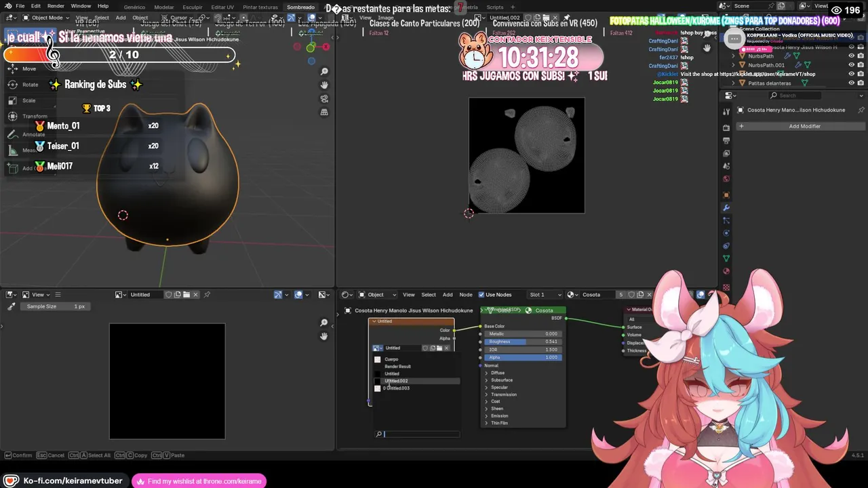This screenshot has width=868, height=488.
Task: Open node editor Select menu
Action: (x=429, y=295)
